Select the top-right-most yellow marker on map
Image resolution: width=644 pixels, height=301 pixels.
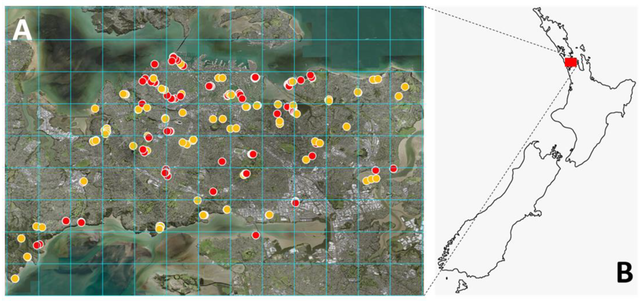pyautogui.click(x=405, y=87)
